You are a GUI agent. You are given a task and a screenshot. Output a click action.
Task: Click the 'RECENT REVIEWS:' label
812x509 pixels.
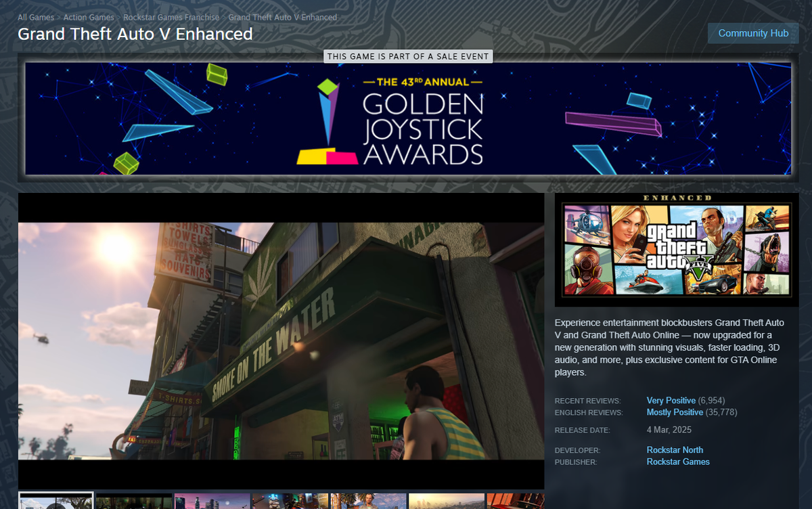click(588, 401)
